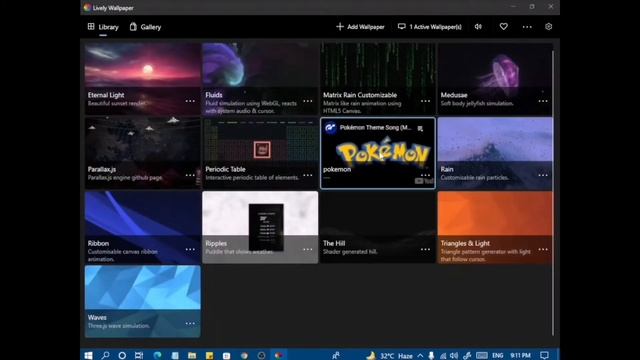Image resolution: width=640 pixels, height=360 pixels.
Task: Select the Eternal Light wallpaper
Action: (142, 79)
